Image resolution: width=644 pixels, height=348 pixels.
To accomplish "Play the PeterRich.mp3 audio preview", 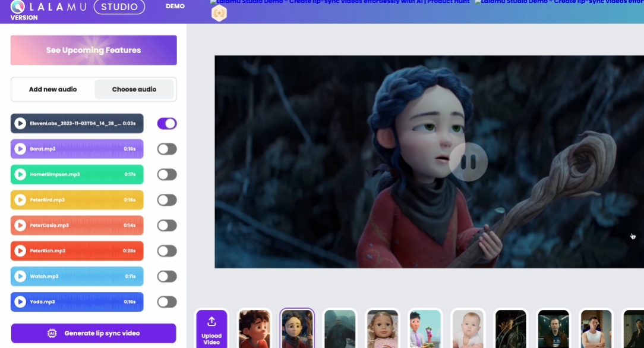I will pyautogui.click(x=20, y=251).
